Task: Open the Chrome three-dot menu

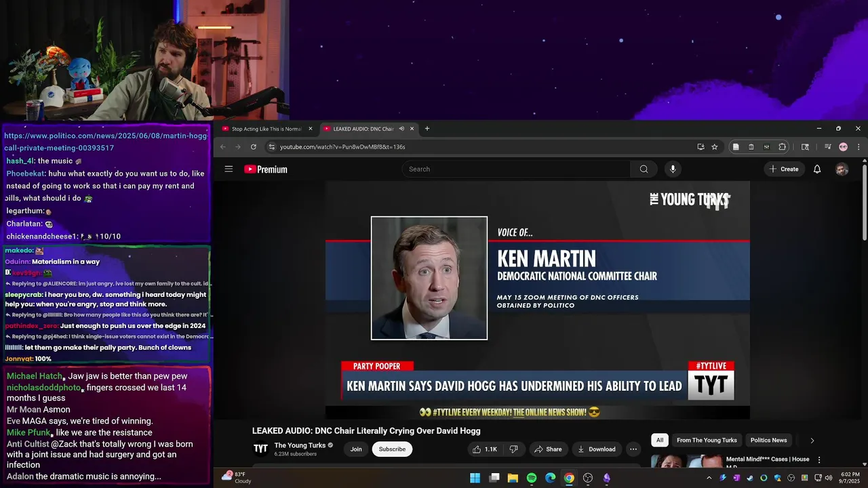Action: pyautogui.click(x=859, y=146)
